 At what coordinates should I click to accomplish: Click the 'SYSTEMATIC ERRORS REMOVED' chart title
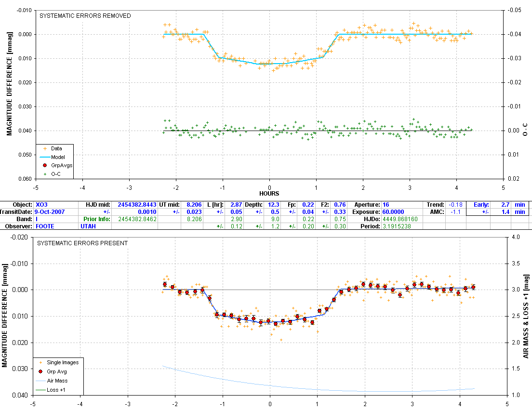click(x=85, y=15)
